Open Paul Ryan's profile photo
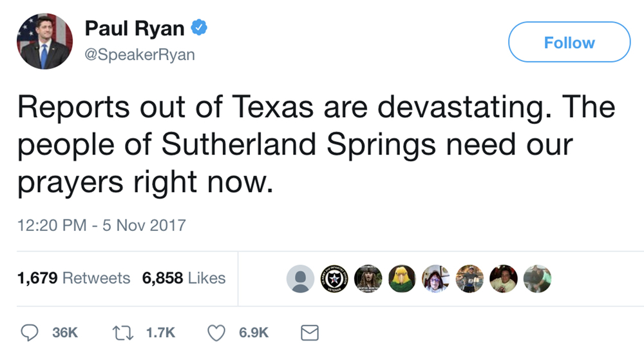This screenshot has width=644, height=363. click(x=43, y=42)
